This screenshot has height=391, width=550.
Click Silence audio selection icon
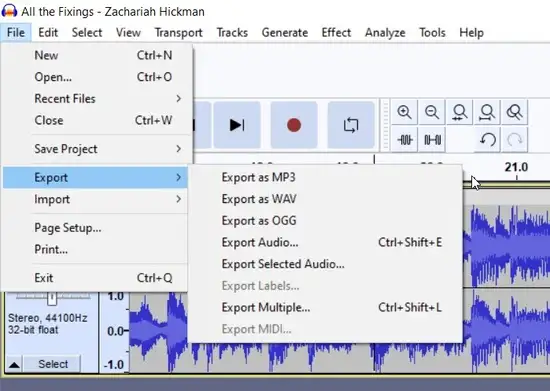point(432,140)
